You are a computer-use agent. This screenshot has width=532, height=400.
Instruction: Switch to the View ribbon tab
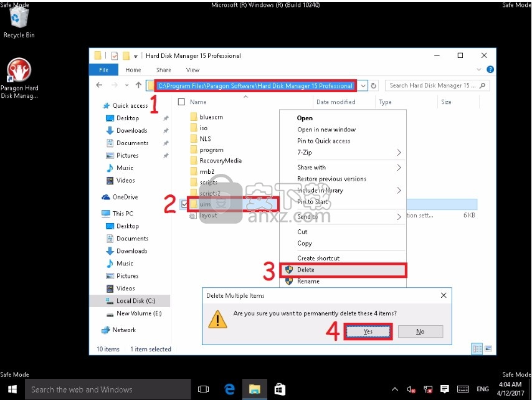tap(192, 70)
